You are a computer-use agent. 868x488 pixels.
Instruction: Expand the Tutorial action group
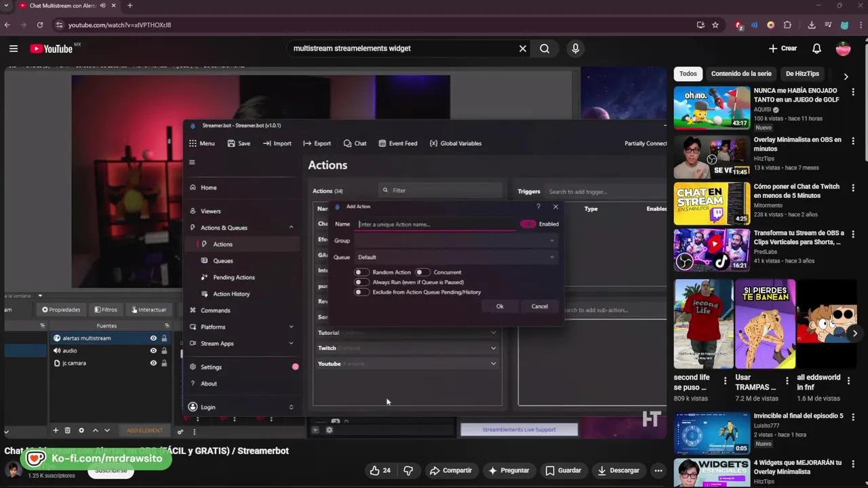(x=493, y=333)
